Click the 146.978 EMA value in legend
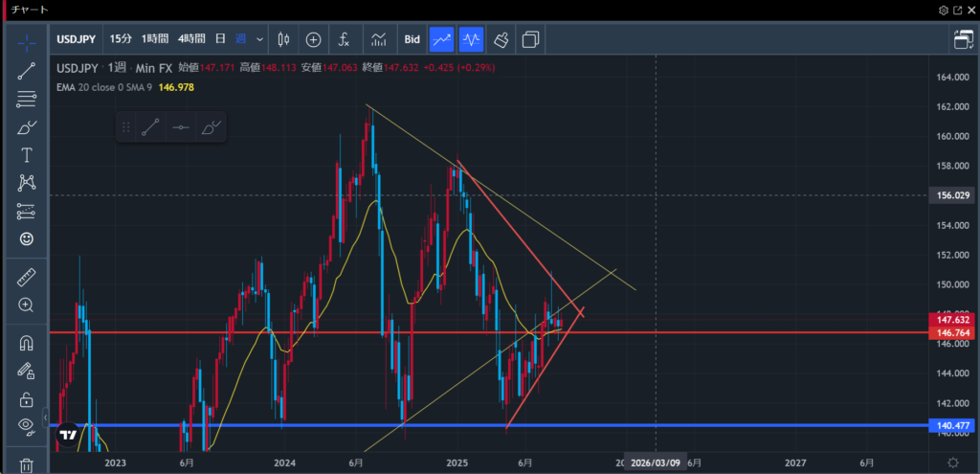Screen dimensions: 980x474 [x=176, y=87]
